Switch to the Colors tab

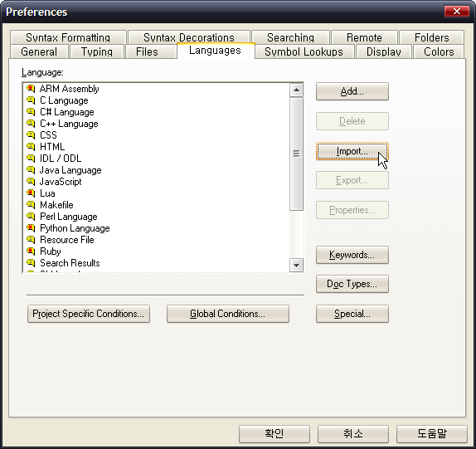pyautogui.click(x=439, y=51)
